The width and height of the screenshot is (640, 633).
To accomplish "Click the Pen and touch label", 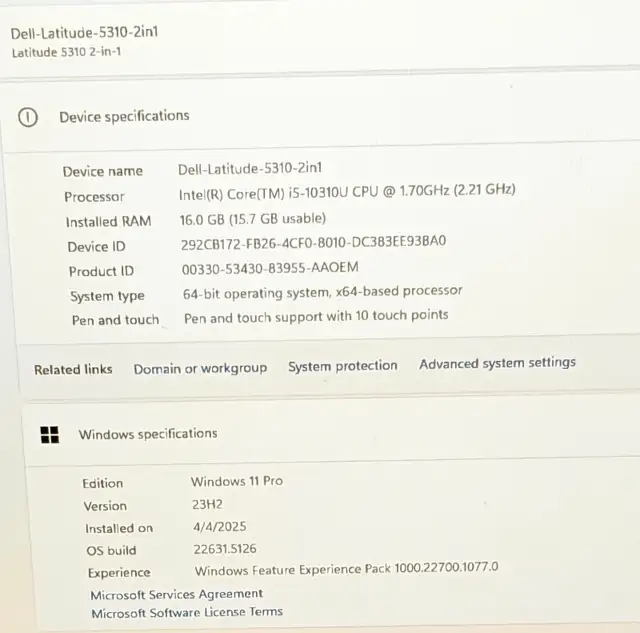I will tap(116, 320).
